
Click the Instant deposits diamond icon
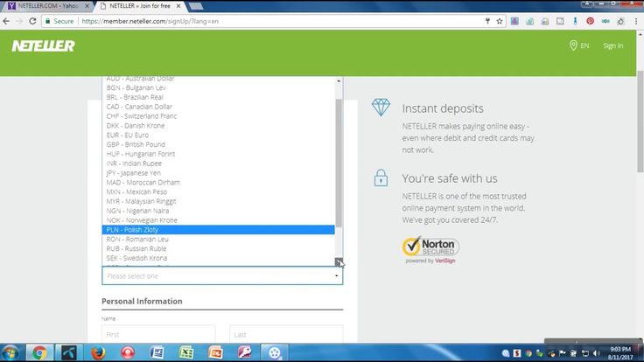click(x=381, y=108)
